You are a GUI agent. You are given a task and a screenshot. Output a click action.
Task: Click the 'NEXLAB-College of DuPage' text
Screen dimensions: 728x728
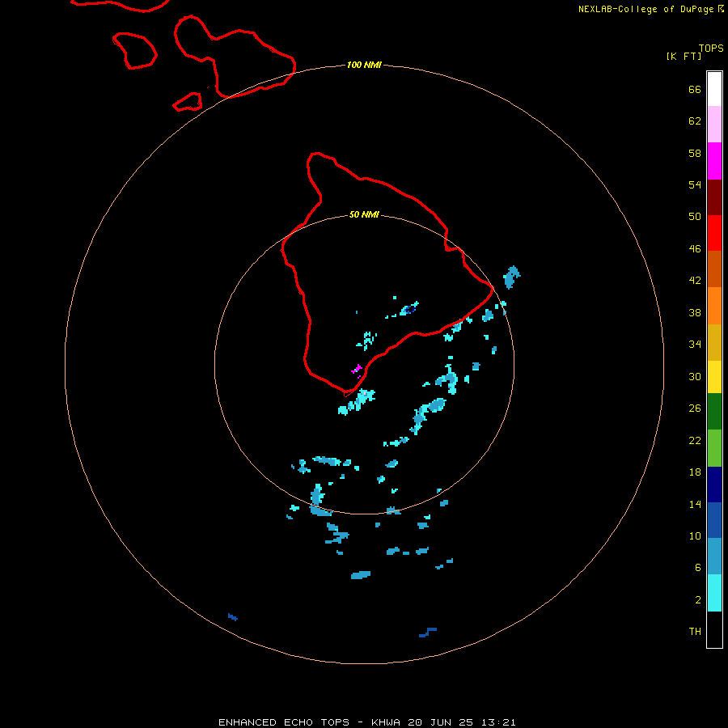(645, 9)
